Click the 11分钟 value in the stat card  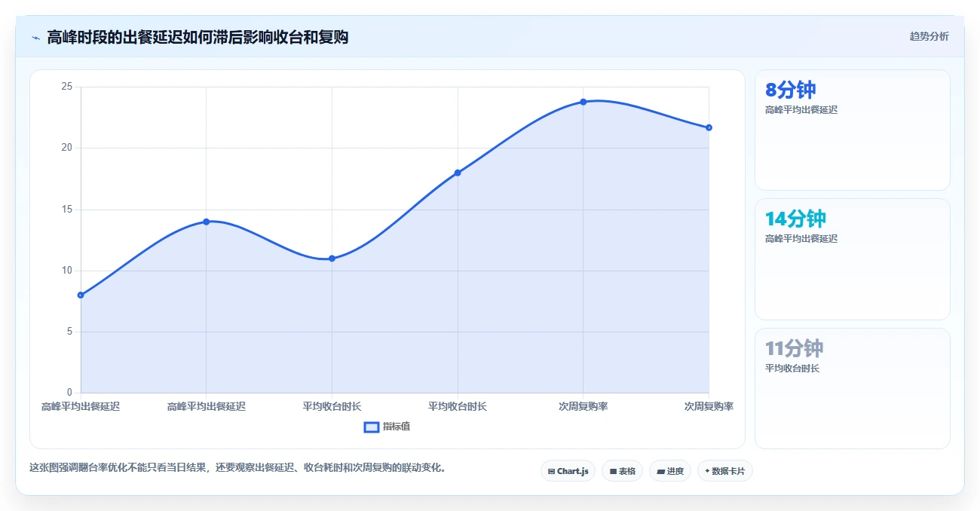[x=794, y=348]
